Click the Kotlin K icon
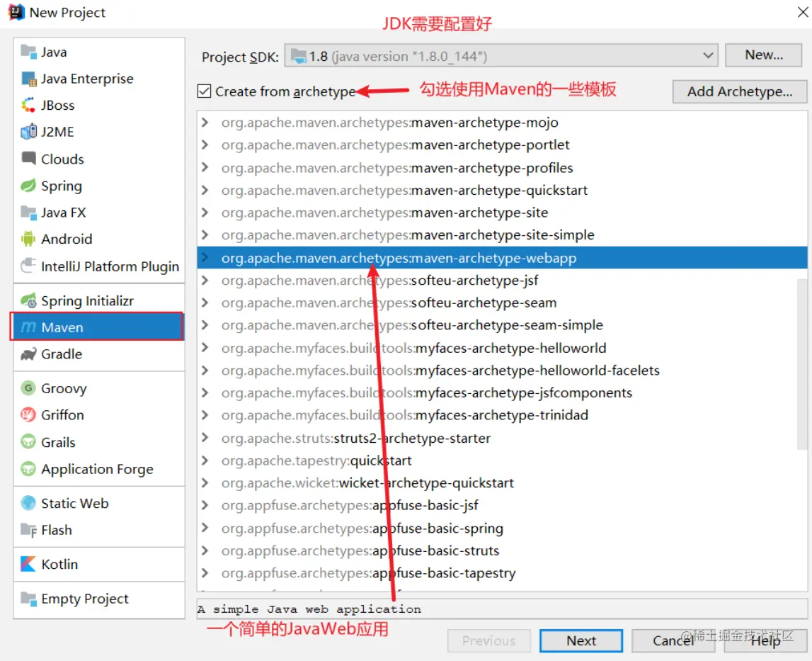This screenshot has width=812, height=661. pos(28,564)
